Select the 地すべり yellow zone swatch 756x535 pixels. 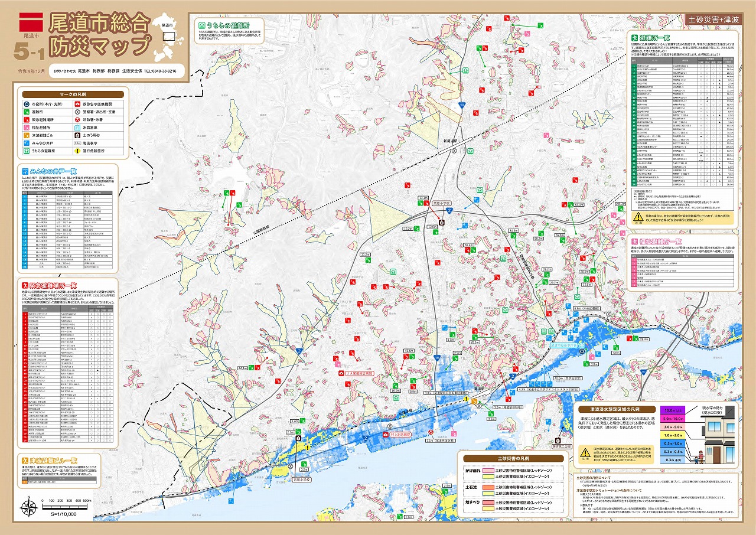click(x=488, y=508)
